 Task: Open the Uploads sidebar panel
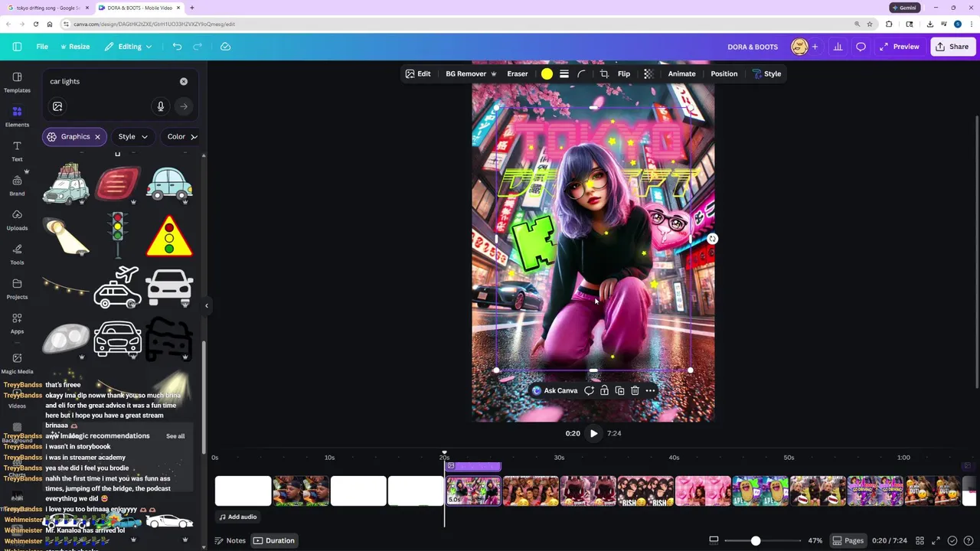tap(17, 220)
